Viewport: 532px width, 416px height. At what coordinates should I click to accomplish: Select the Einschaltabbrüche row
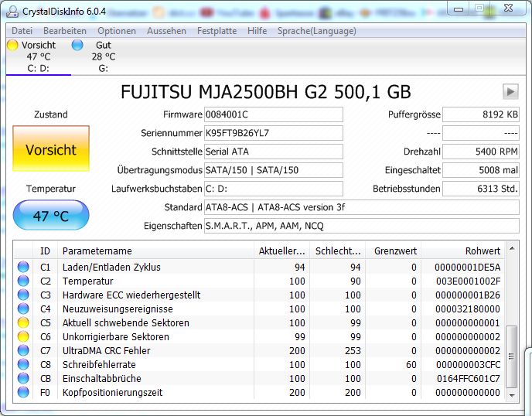(x=259, y=378)
